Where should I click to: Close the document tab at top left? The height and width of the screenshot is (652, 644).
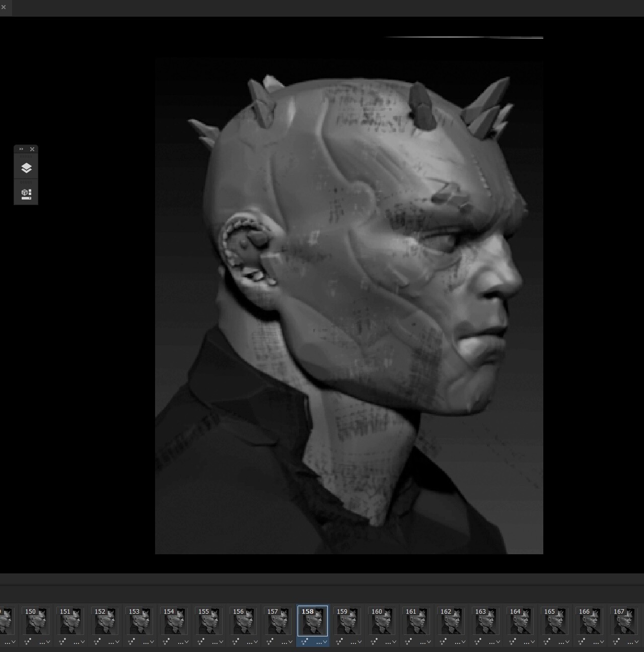4,7
